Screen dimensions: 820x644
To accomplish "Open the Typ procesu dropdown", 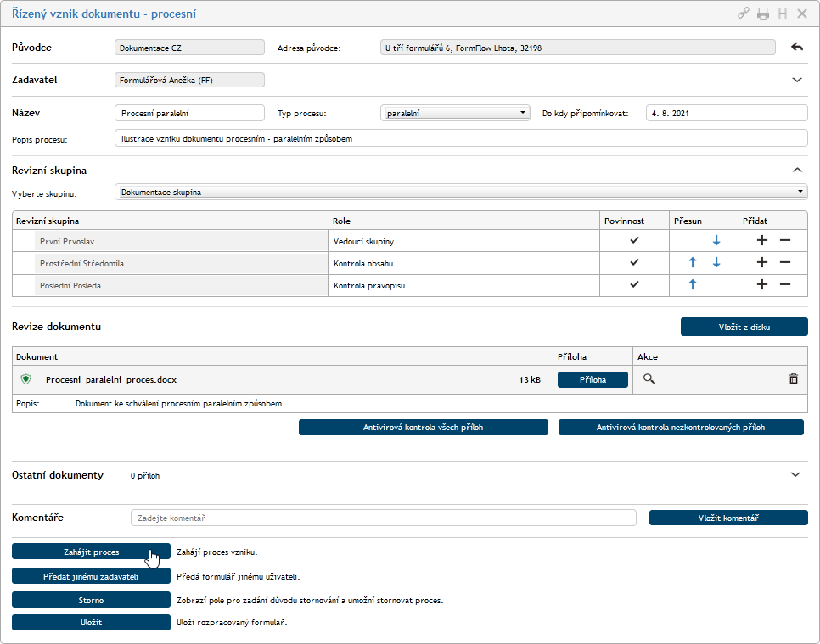I will coord(456,113).
